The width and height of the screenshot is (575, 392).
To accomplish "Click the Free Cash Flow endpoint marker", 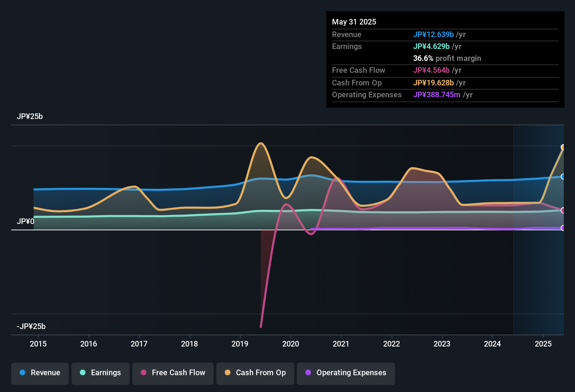I will [x=563, y=210].
